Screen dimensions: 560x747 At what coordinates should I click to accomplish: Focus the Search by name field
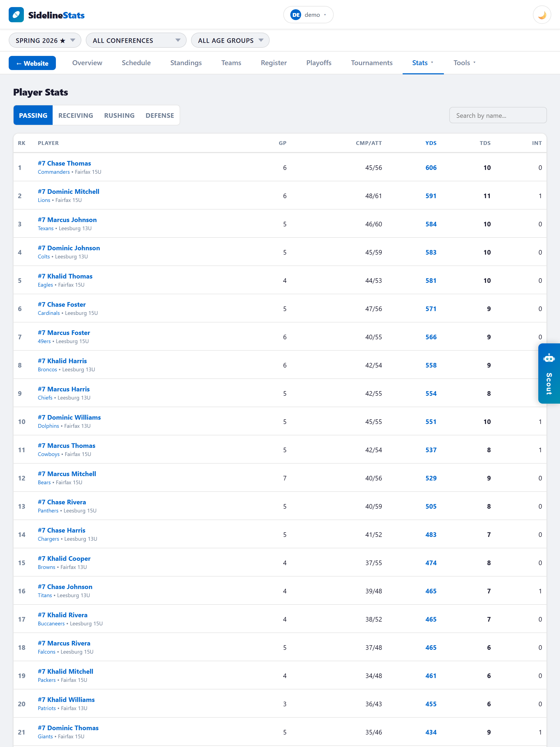[498, 115]
